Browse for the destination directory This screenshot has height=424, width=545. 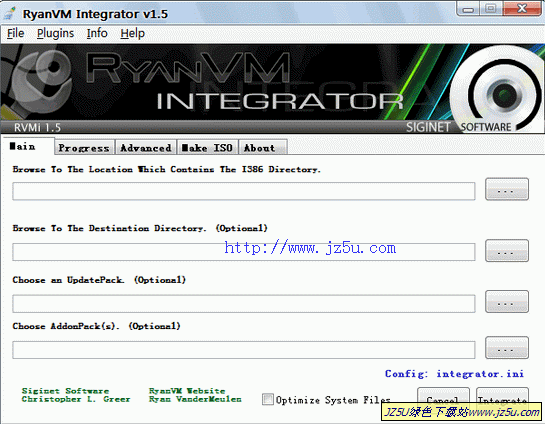click(507, 251)
